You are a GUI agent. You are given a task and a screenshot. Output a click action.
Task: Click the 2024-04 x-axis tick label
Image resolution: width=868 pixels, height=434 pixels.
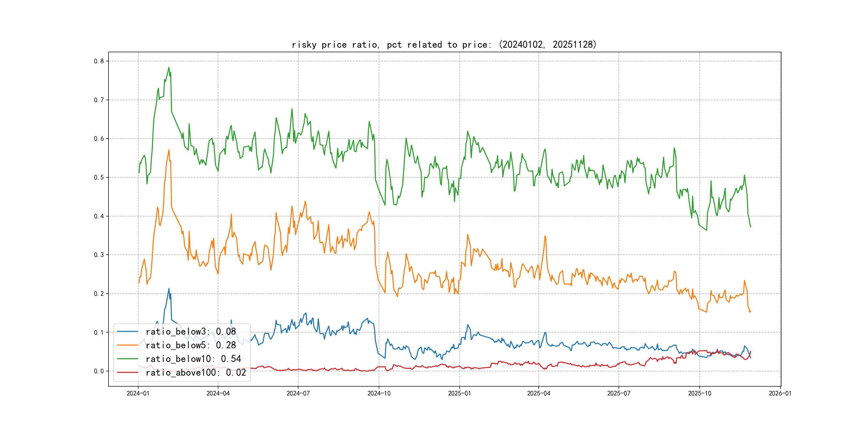[218, 393]
